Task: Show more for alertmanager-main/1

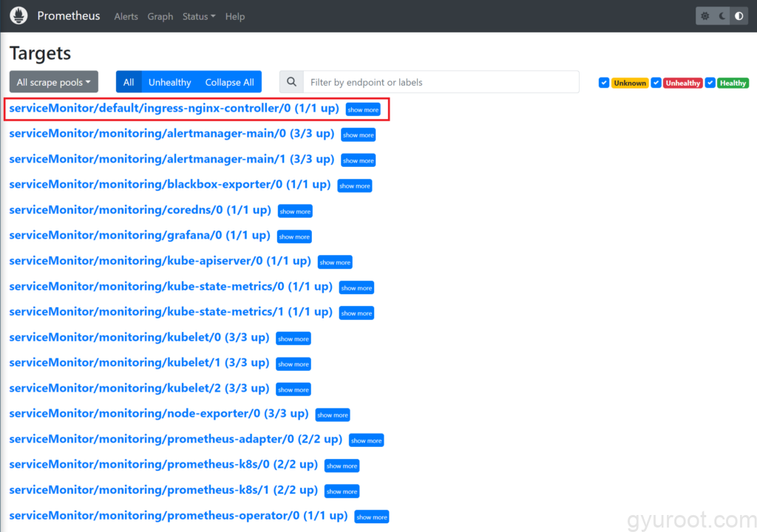Action: coord(359,160)
